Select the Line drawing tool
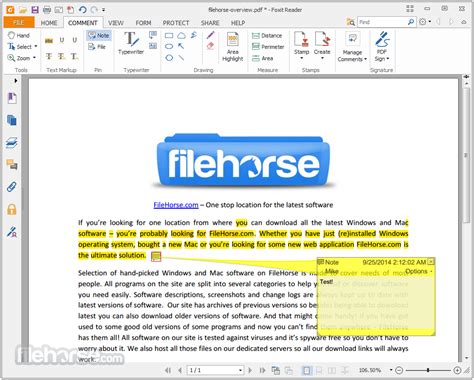The width and height of the screenshot is (474, 380). tap(181, 58)
